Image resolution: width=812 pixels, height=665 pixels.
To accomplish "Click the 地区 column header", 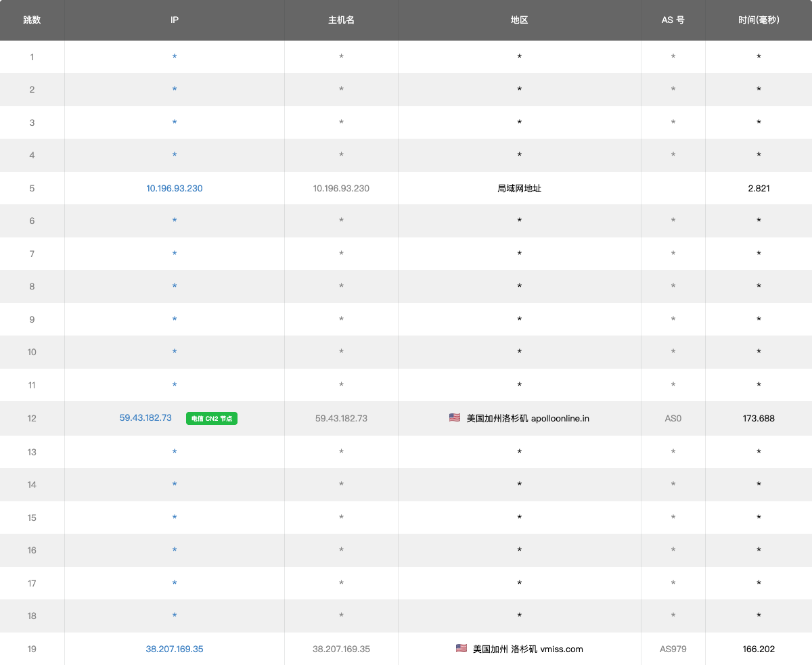I will 519,20.
